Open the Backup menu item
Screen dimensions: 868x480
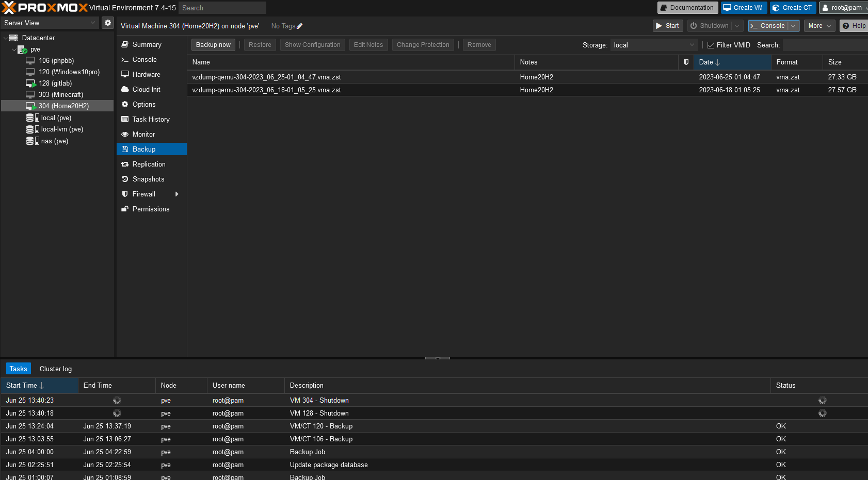coord(152,149)
